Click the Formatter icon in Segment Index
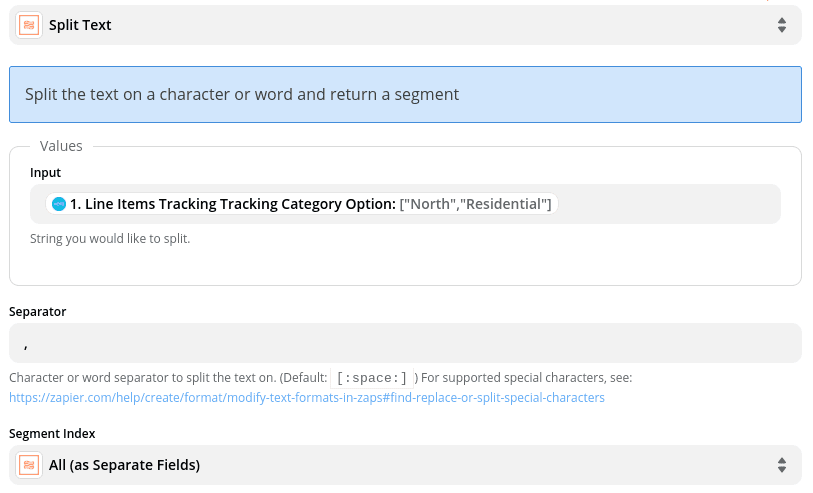This screenshot has width=813, height=493. coord(30,465)
